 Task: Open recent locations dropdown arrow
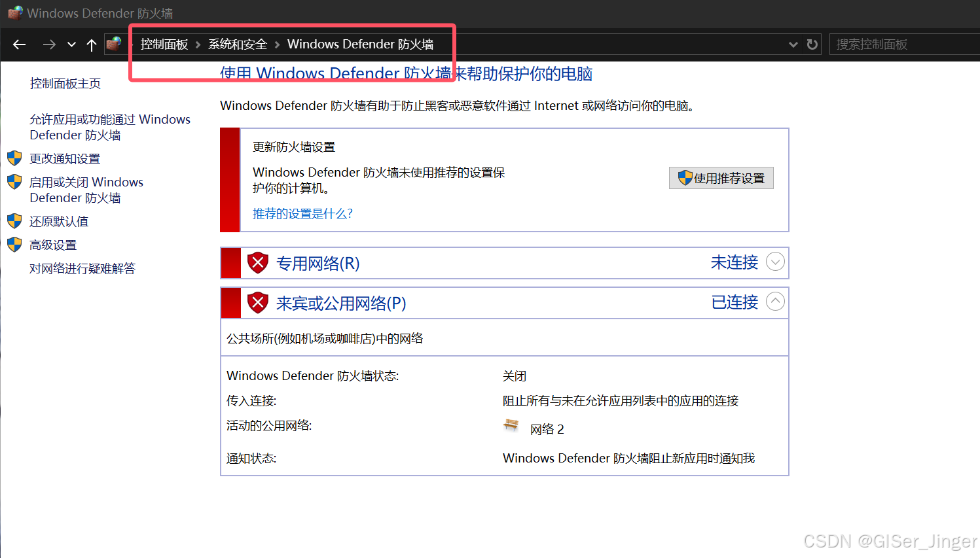click(x=71, y=44)
